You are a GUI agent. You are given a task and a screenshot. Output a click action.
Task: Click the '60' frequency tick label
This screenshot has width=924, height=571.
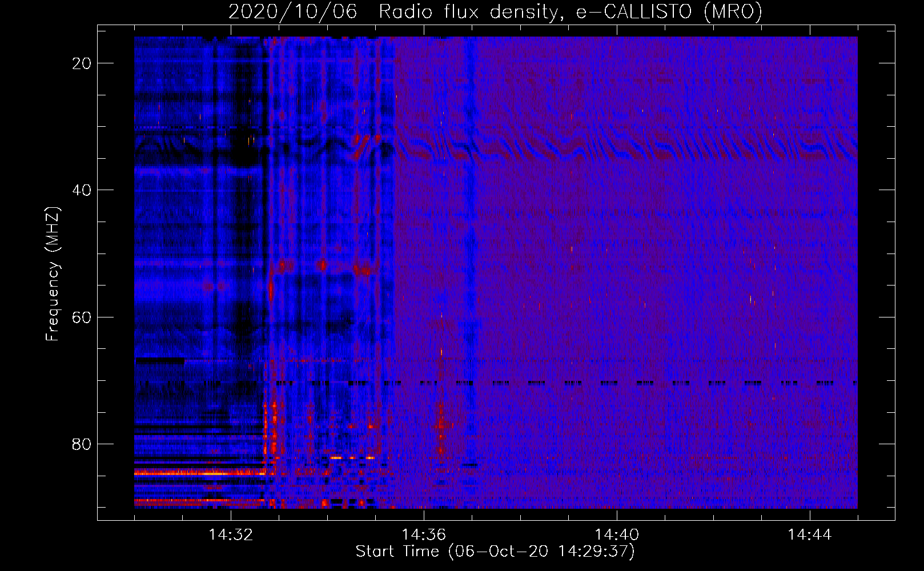pos(82,317)
